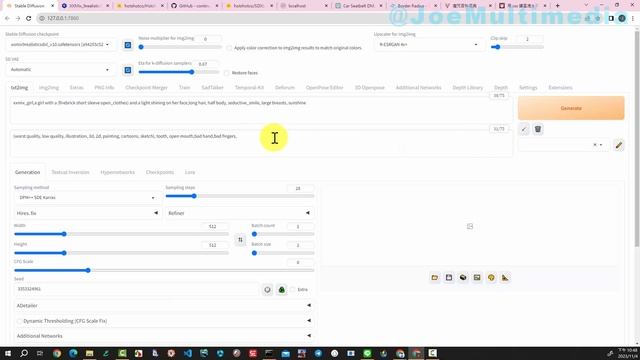Click the Width slider track

121,234
